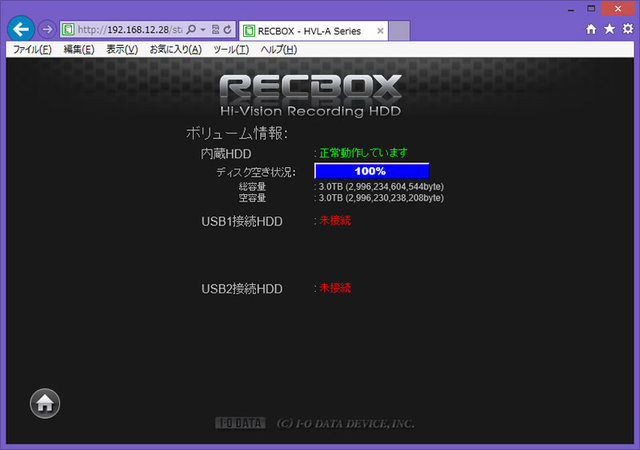This screenshot has height=450, width=640.
Task: Select the RECBOX - HVL-A Series tab
Action: (x=313, y=31)
